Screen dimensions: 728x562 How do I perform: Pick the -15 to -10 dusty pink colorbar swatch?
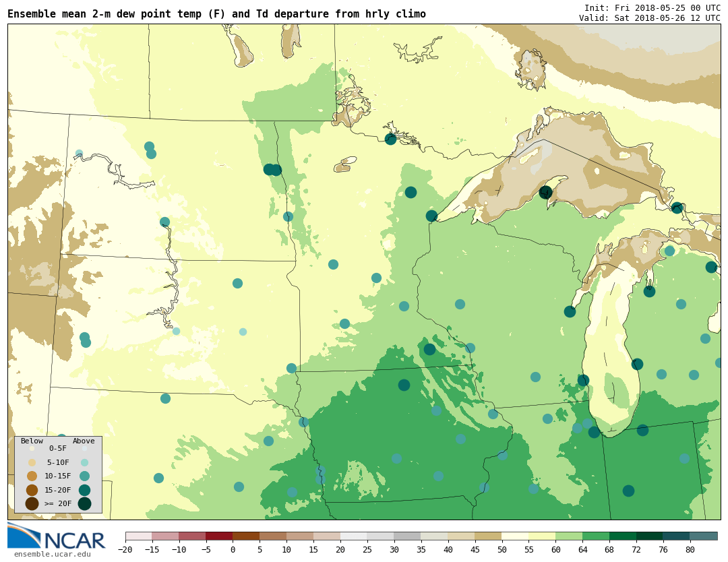[166, 536]
